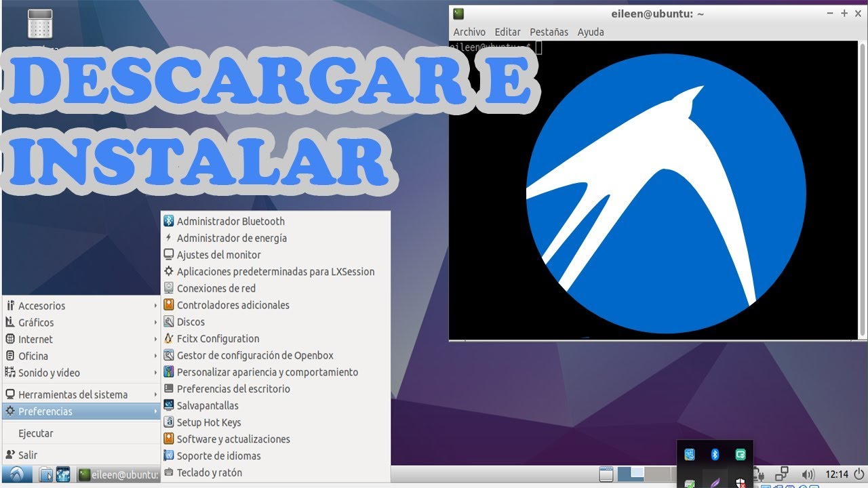The width and height of the screenshot is (868, 488).
Task: Open Aplicaciones predeterminadas para LXSession
Action: (x=275, y=271)
